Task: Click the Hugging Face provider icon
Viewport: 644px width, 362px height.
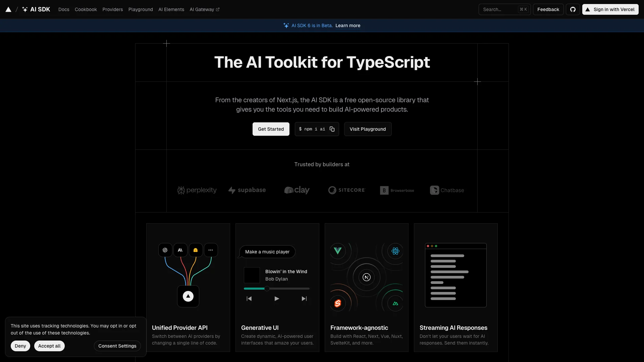Action: [196, 250]
